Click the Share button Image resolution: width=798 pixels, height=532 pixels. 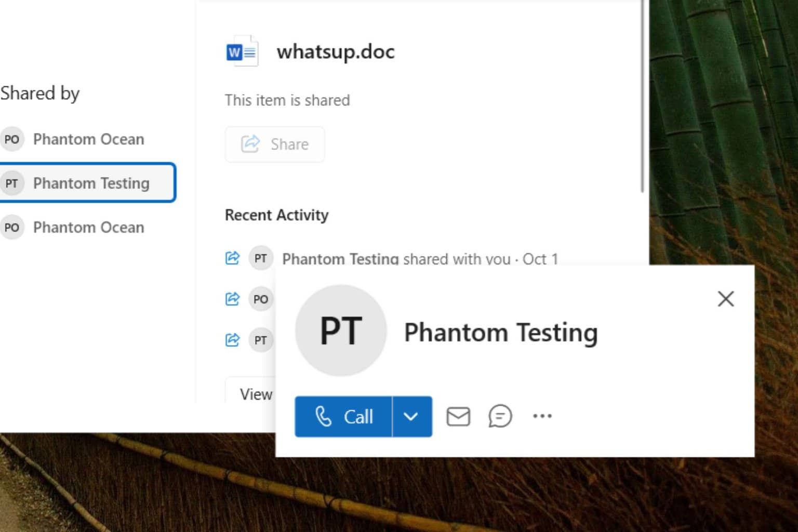(x=275, y=144)
